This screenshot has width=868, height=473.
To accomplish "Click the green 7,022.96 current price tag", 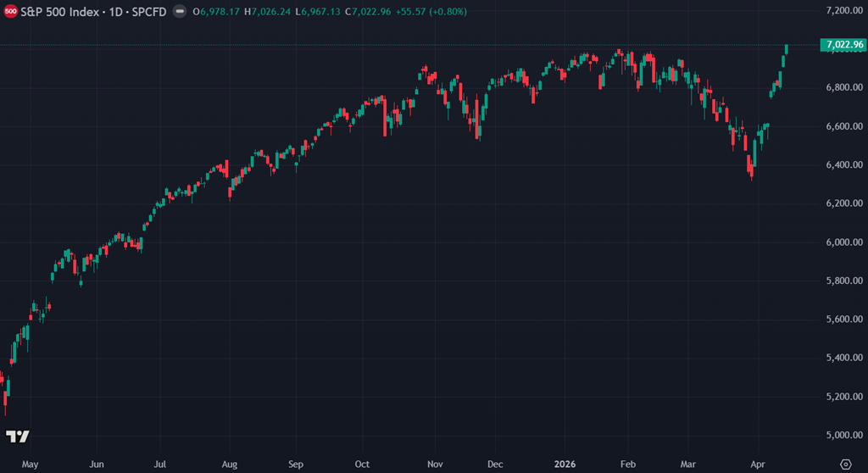I will [843, 44].
